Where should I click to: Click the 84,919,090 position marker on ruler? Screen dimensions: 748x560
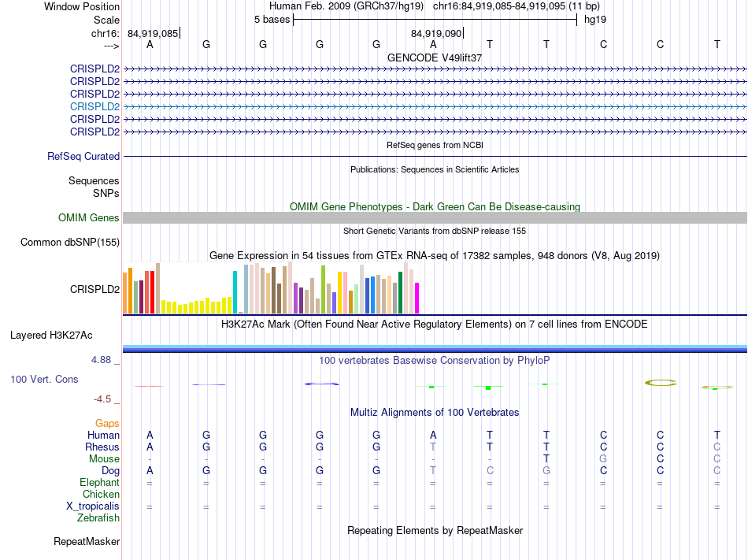tap(436, 34)
